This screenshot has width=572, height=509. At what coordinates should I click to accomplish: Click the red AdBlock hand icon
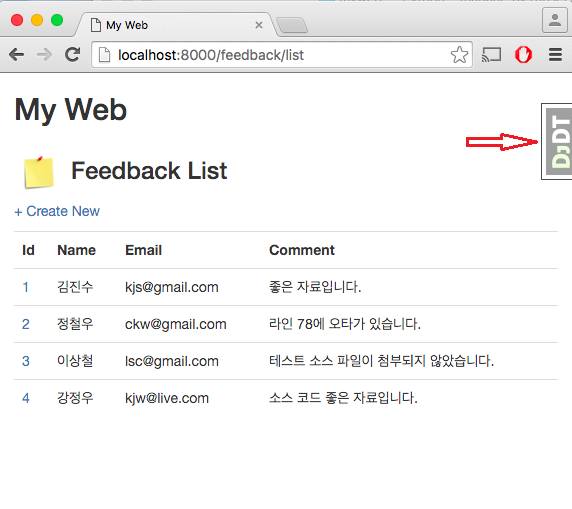523,55
